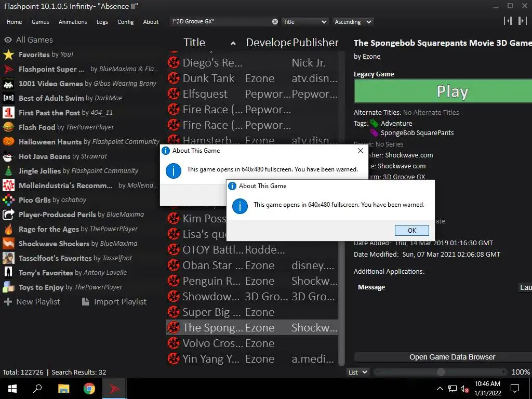Image resolution: width=532 pixels, height=399 pixels.
Task: Open the Player-Produced Perils icon
Action: click(8, 215)
